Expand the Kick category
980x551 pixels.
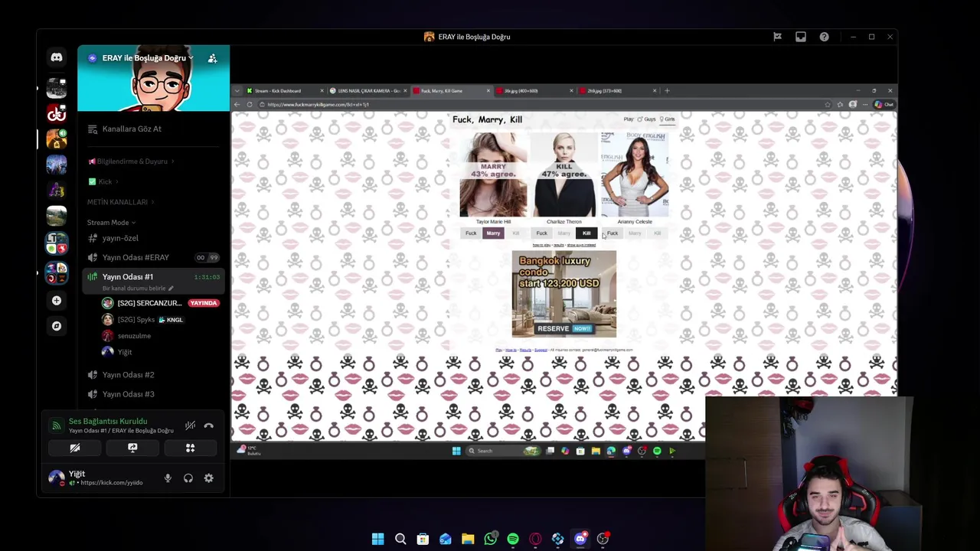103,182
